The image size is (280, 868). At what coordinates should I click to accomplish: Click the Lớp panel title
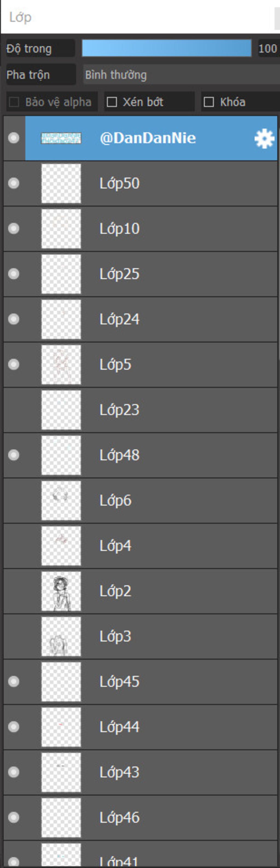(x=20, y=17)
